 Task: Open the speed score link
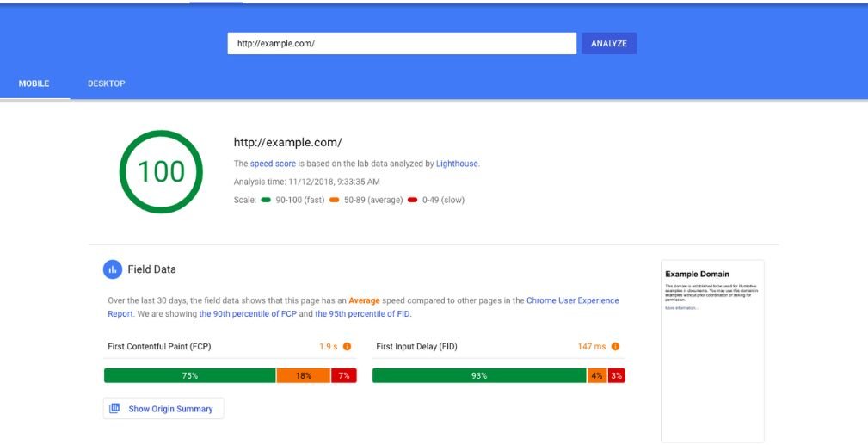click(x=273, y=164)
